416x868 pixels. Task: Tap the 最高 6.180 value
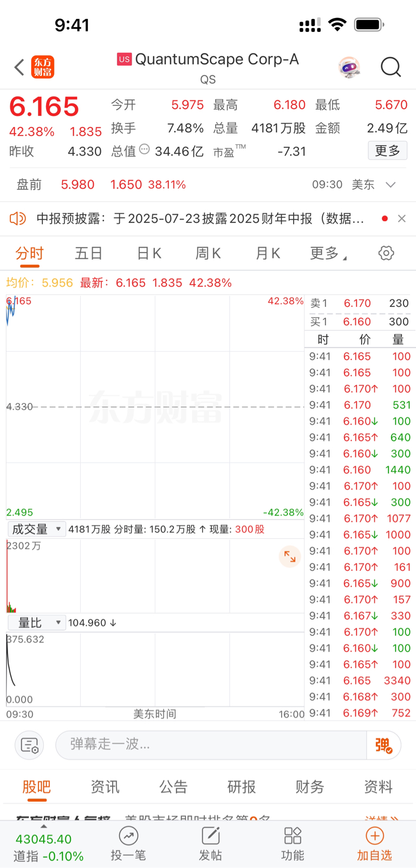pos(290,105)
